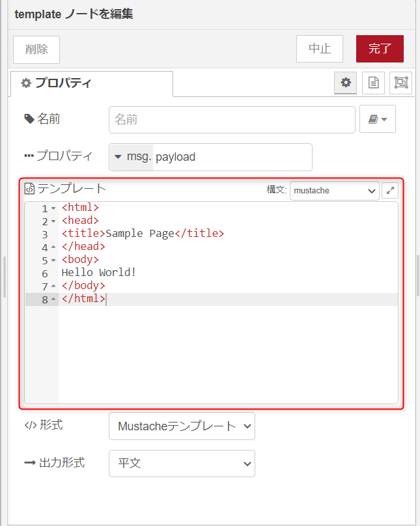Toggle the fold marker on line 8
The image size is (420, 526).
(x=53, y=299)
